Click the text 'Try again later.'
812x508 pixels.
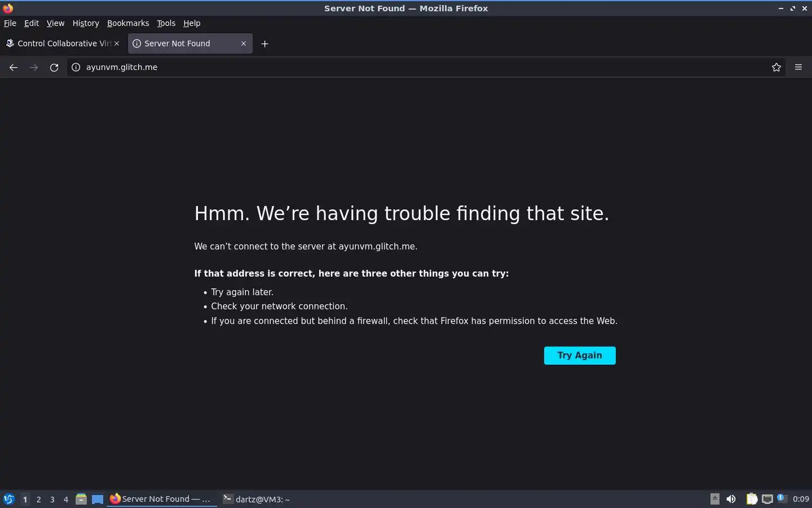(242, 292)
